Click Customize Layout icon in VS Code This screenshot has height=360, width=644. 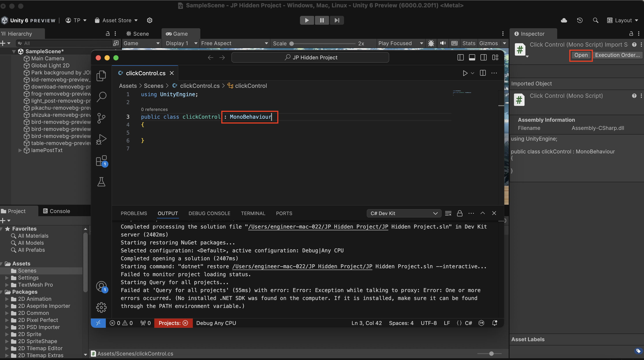(495, 58)
